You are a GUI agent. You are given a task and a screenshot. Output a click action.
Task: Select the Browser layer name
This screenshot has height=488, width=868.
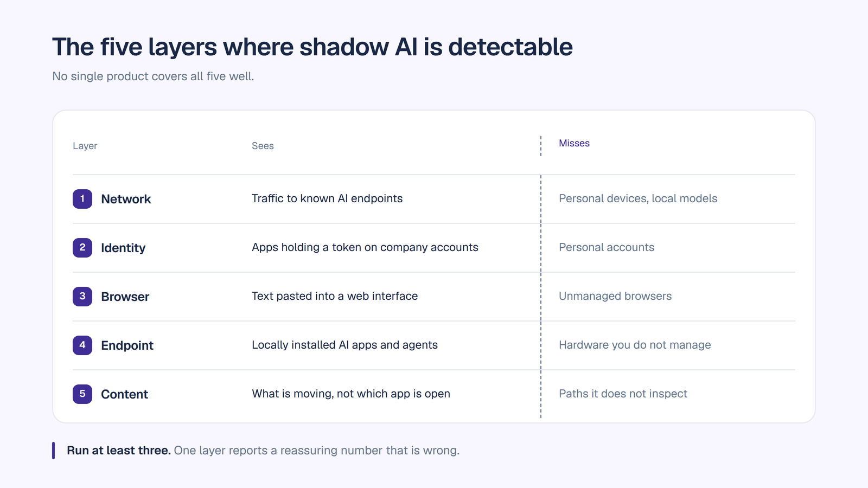(125, 297)
